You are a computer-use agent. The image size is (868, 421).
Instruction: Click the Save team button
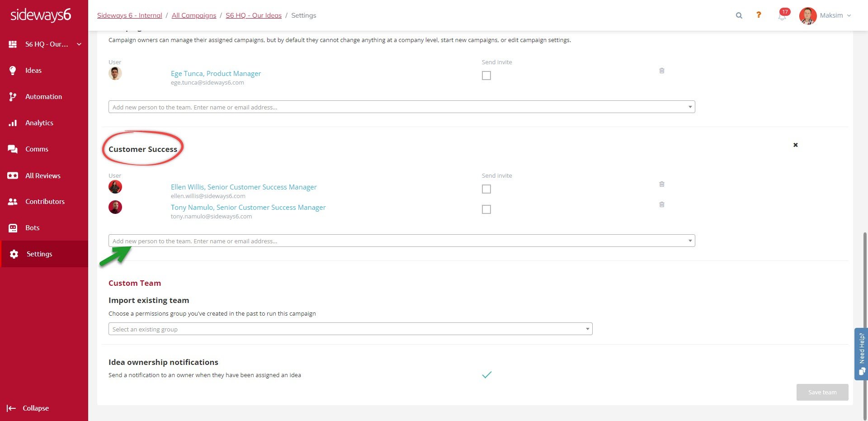pyautogui.click(x=822, y=393)
